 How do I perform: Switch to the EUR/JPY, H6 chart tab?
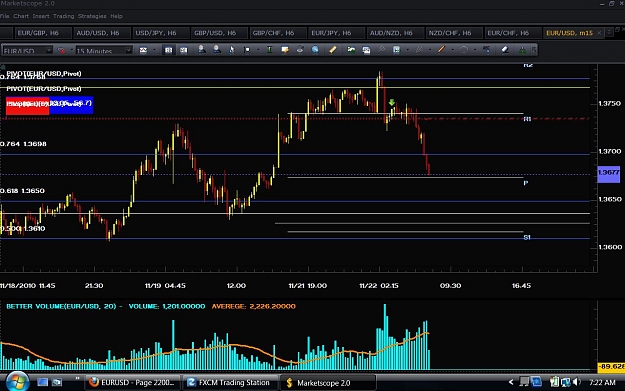click(336, 33)
